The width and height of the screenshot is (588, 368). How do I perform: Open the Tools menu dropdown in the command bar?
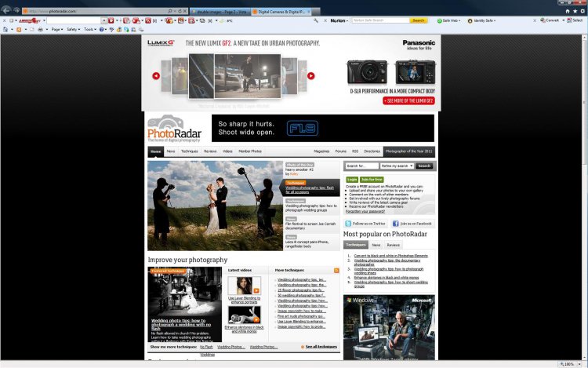click(x=89, y=29)
